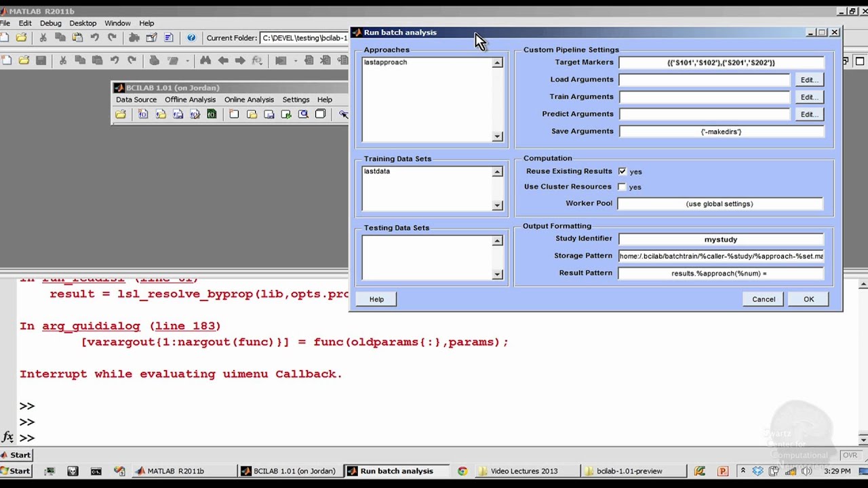This screenshot has width=868, height=488.
Task: Enable the Use Cluster Resources checkbox
Action: click(x=622, y=186)
